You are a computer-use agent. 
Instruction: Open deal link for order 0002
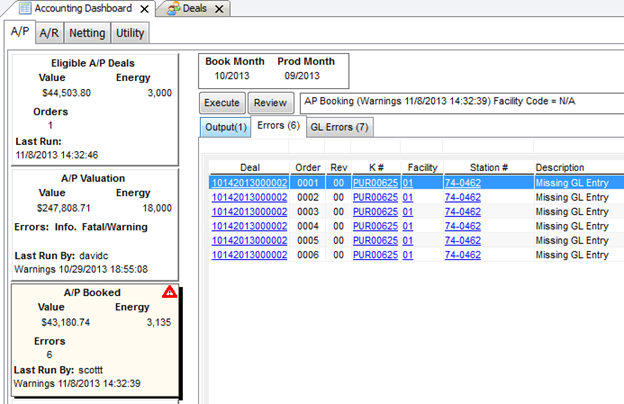coord(249,198)
